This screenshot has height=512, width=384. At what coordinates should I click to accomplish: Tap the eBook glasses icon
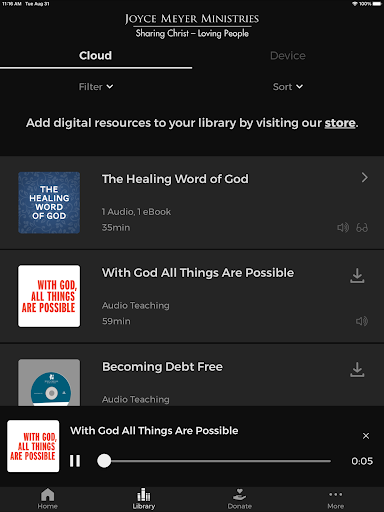coord(362,228)
